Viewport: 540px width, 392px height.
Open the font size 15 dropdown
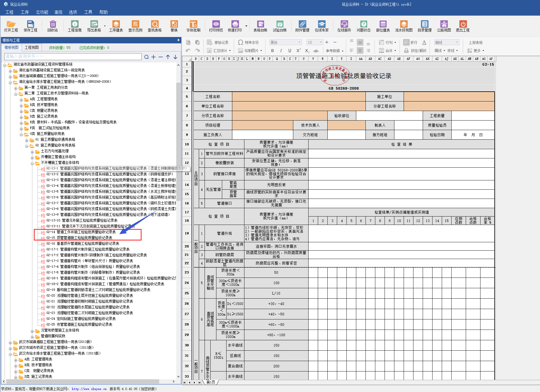point(321,42)
